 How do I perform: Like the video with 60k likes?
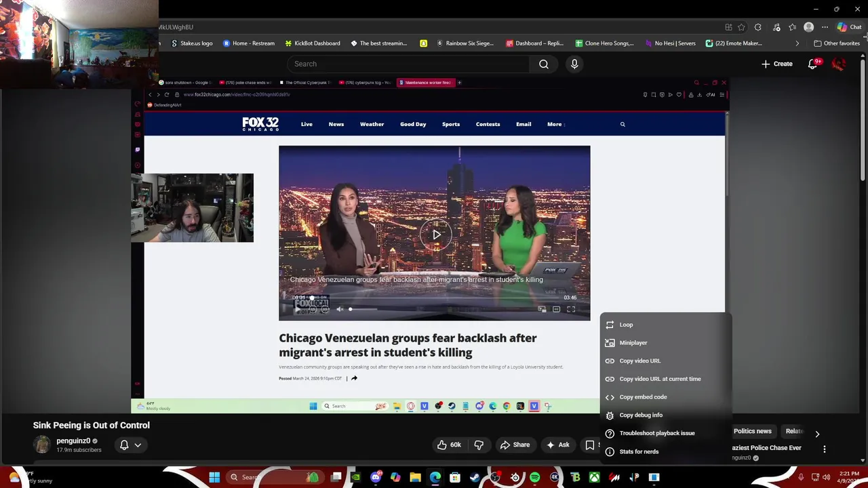point(449,445)
